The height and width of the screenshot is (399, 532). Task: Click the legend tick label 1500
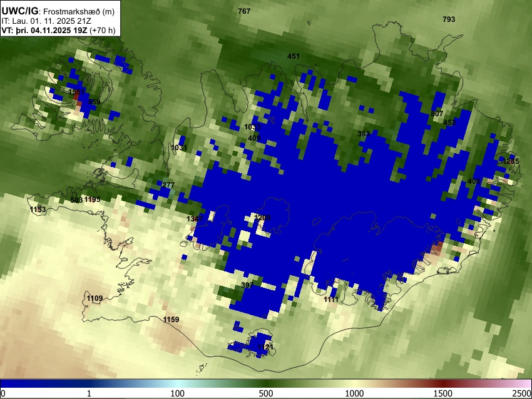[443, 393]
